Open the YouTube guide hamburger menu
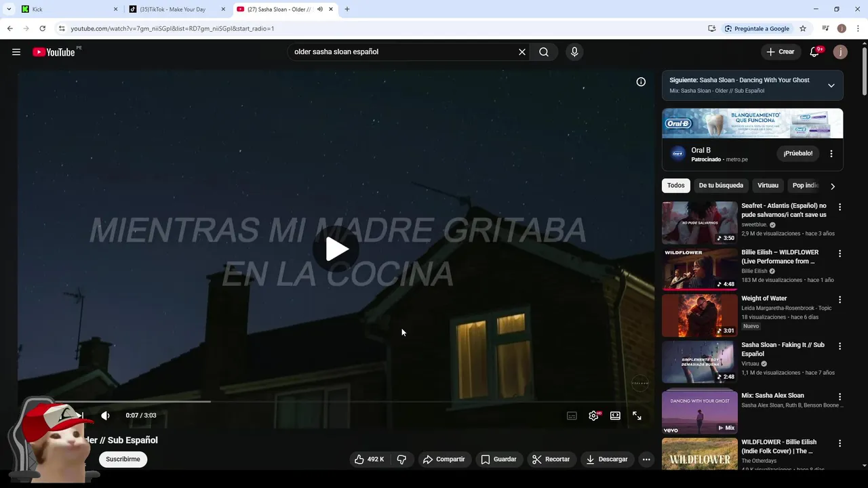The width and height of the screenshot is (868, 488). 16,52
